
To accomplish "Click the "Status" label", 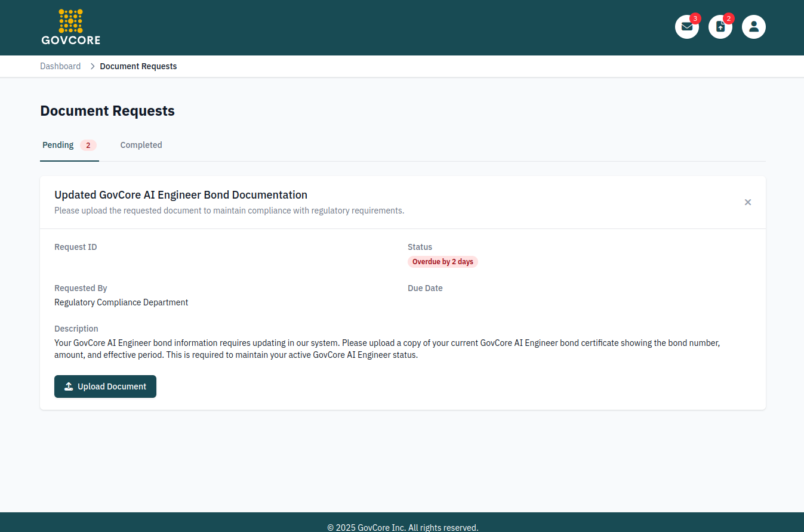I will (x=420, y=247).
